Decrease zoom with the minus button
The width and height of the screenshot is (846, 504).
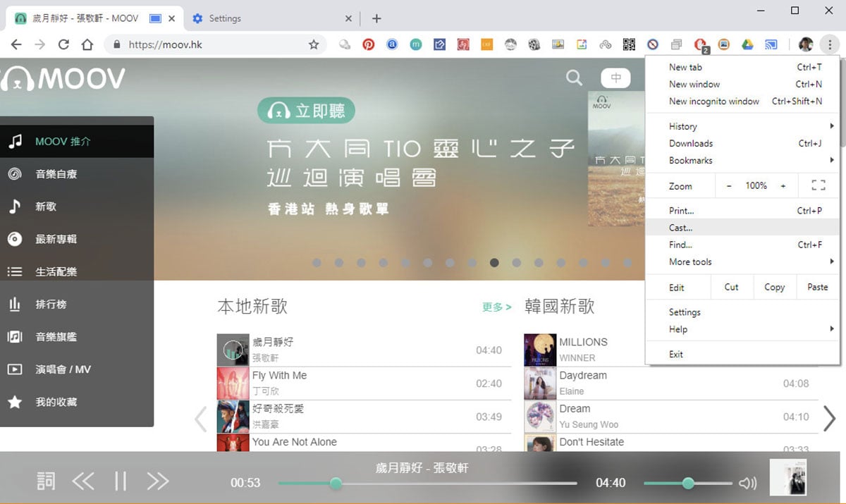click(729, 186)
